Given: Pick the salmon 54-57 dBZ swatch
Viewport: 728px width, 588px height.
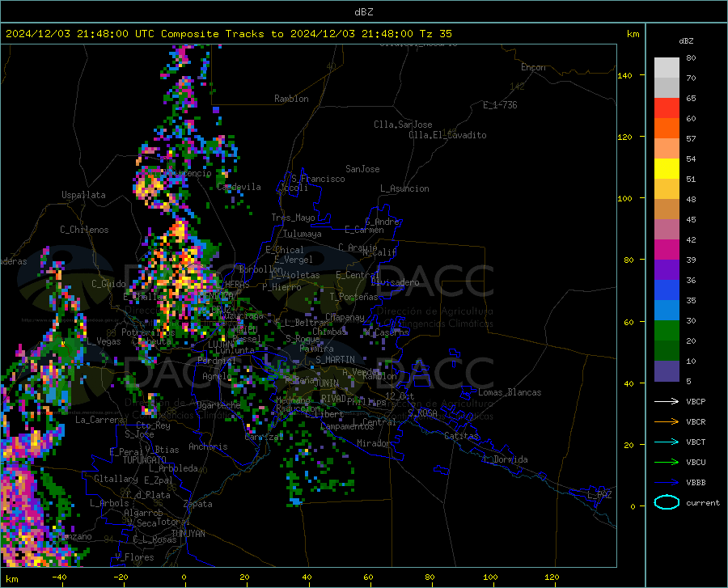Looking at the screenshot, I should pyautogui.click(x=667, y=149).
